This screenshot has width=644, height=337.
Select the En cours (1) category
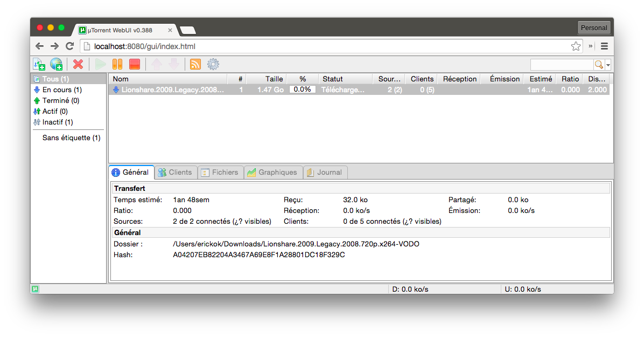tap(69, 90)
